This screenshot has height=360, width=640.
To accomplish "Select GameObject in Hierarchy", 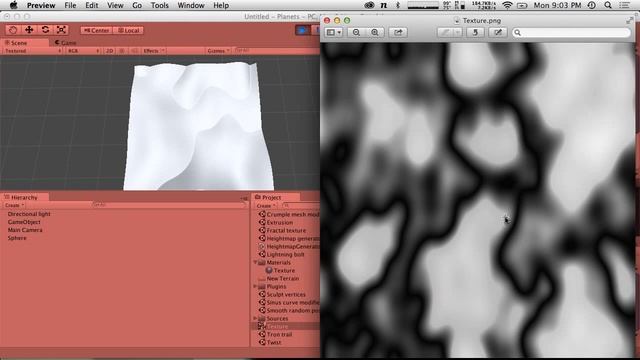I will click(24, 222).
